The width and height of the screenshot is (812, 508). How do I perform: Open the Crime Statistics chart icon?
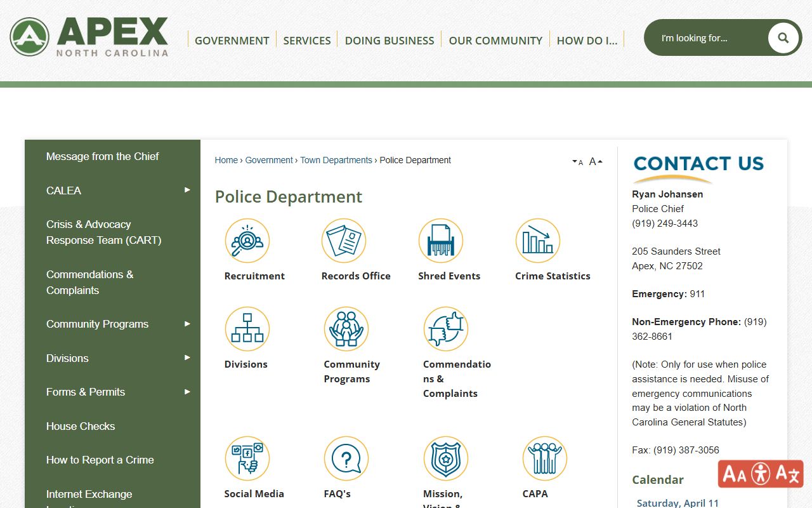[537, 241]
